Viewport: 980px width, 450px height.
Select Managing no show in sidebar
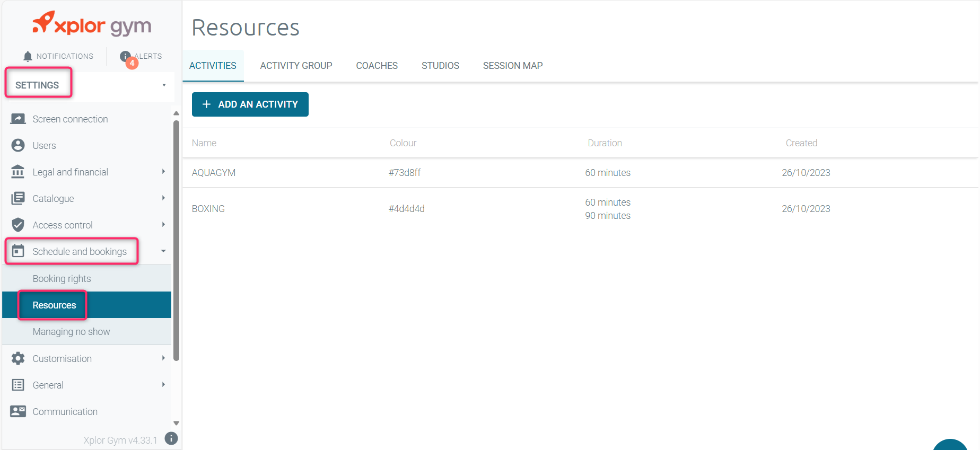(x=87, y=331)
